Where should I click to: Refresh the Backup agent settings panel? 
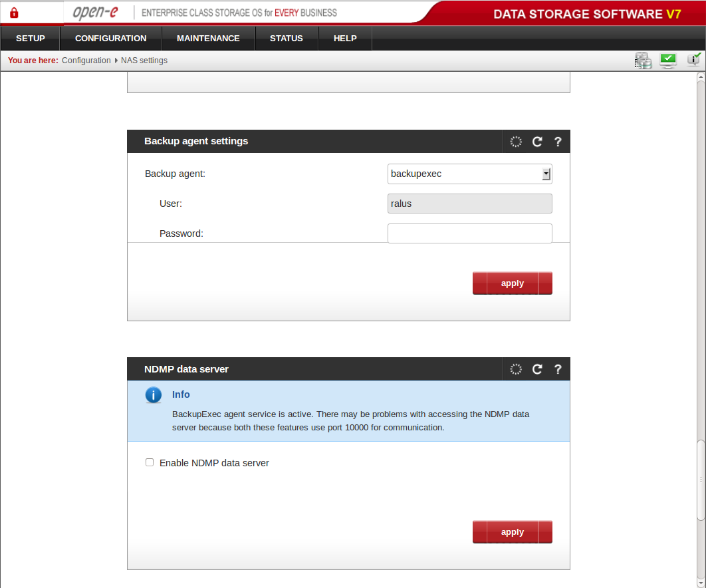point(537,142)
